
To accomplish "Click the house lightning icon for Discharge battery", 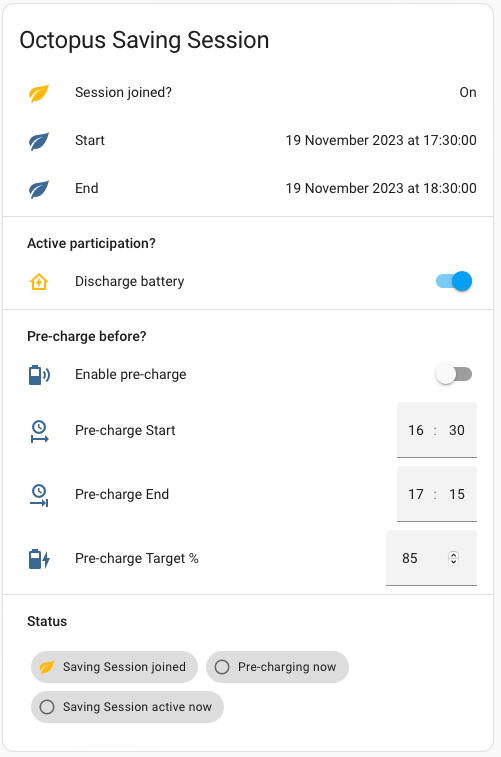I will 39,281.
